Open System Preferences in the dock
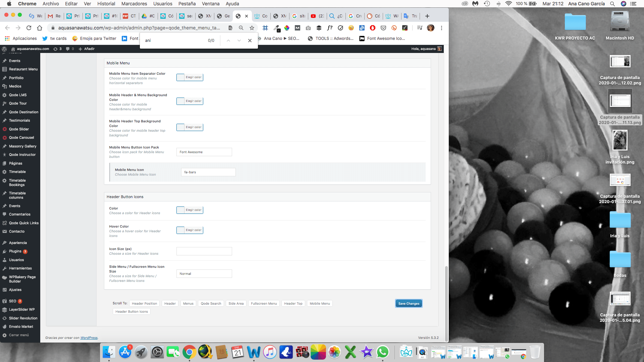This screenshot has width=644, height=362. coord(157,352)
